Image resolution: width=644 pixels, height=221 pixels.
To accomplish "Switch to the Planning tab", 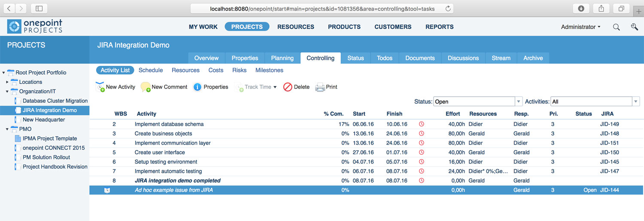I will point(282,58).
